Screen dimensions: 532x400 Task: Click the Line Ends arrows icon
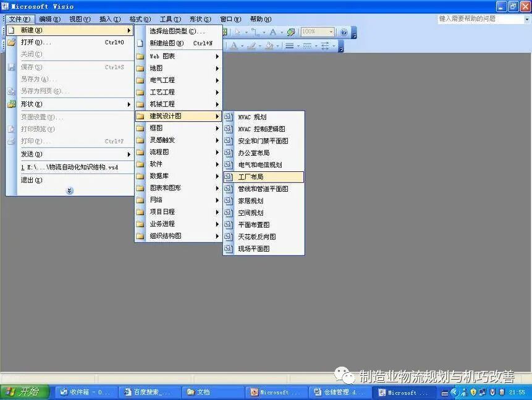326,45
